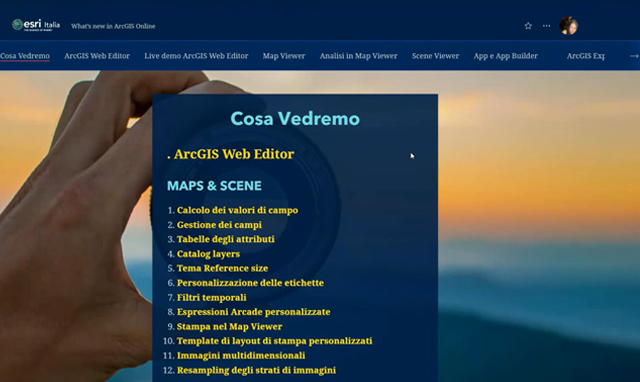The width and height of the screenshot is (640, 382).
Task: Select the Cosa Vedremo tab
Action: [25, 56]
